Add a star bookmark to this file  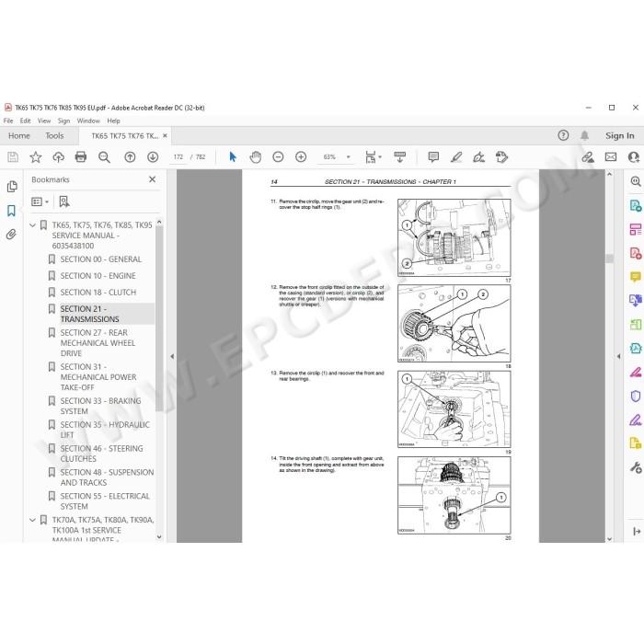pyautogui.click(x=36, y=157)
